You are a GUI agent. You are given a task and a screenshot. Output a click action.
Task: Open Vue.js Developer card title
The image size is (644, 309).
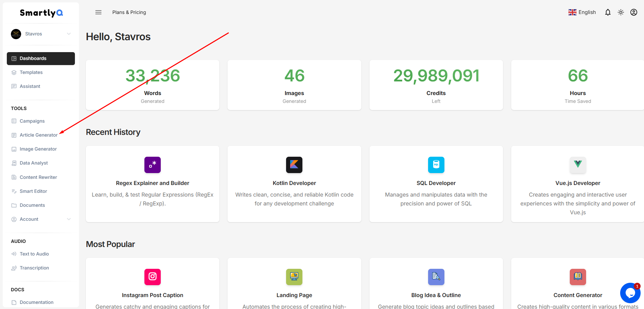578,183
